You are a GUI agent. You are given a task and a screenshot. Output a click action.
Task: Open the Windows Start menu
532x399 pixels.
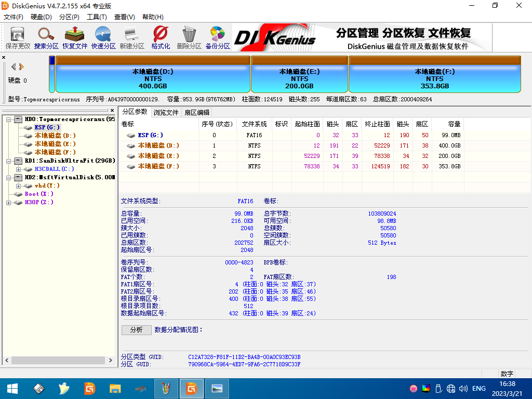coord(12,389)
